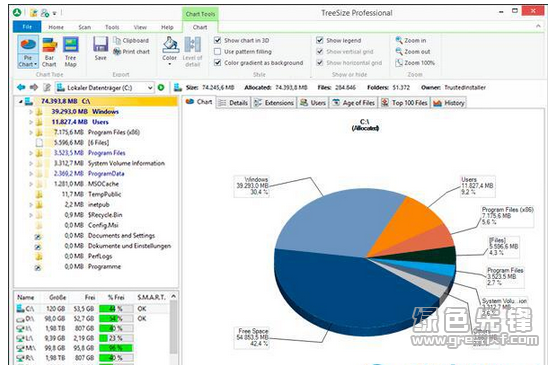Open the drive selection dropdown

click(x=150, y=88)
